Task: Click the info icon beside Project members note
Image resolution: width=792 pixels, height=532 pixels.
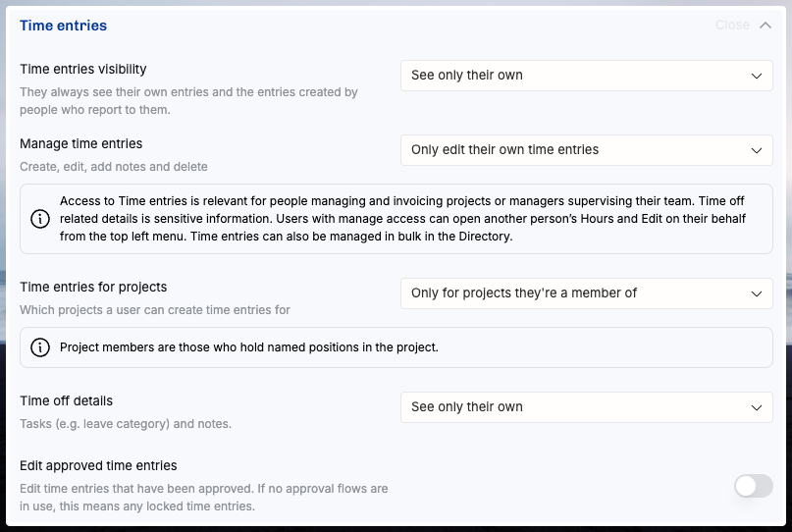Action: (x=40, y=347)
